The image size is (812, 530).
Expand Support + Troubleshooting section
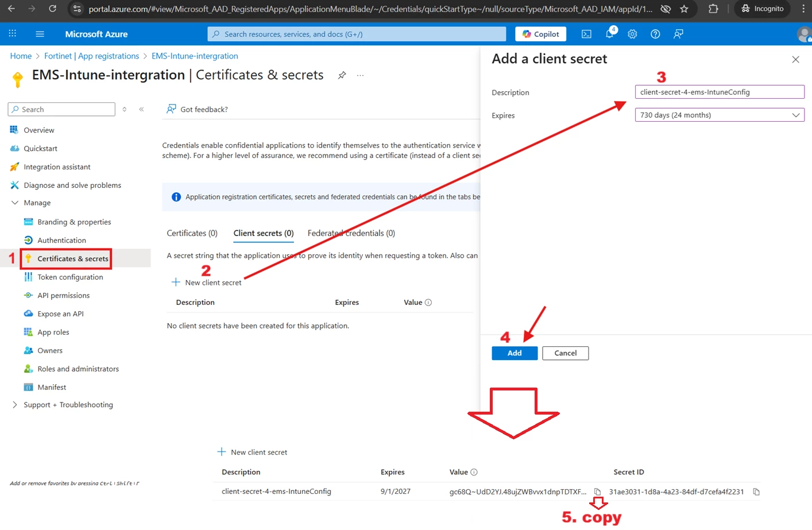click(15, 405)
